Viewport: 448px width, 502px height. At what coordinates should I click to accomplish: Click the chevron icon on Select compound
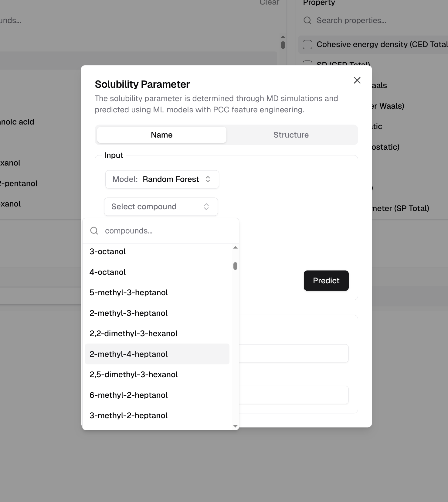[206, 207]
